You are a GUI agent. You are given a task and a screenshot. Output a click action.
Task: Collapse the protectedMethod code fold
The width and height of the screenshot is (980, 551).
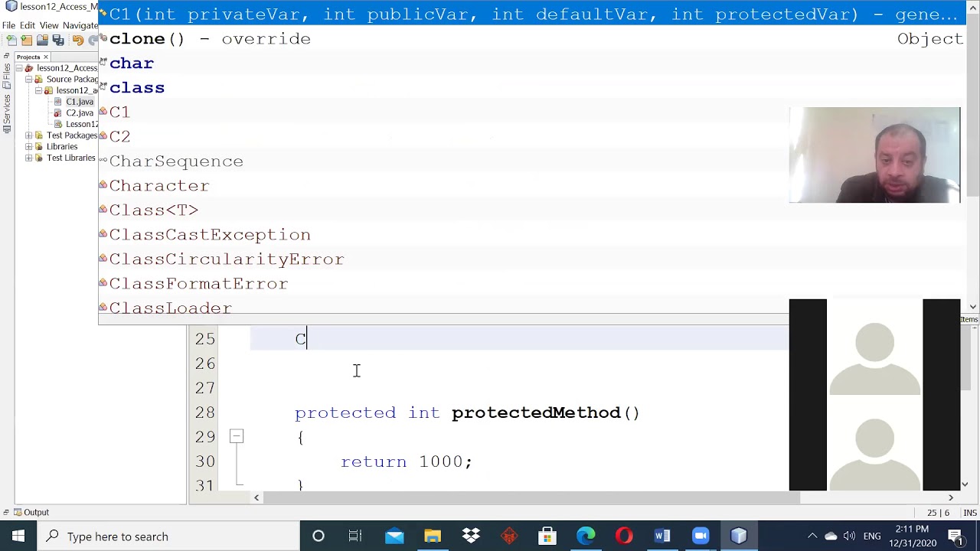[236, 436]
